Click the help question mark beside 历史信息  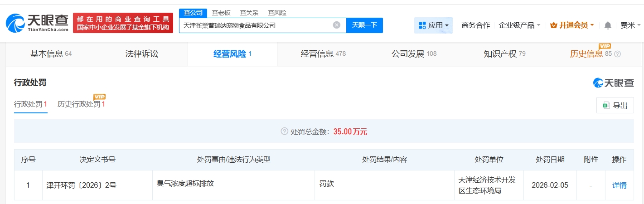[617, 54]
